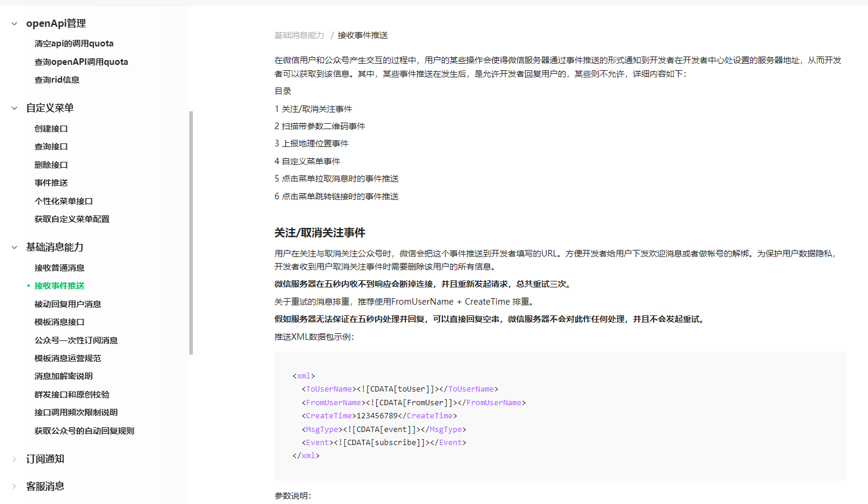Image resolution: width=868 pixels, height=504 pixels.
Task: Open the 查询rid信息 page
Action: 57,80
